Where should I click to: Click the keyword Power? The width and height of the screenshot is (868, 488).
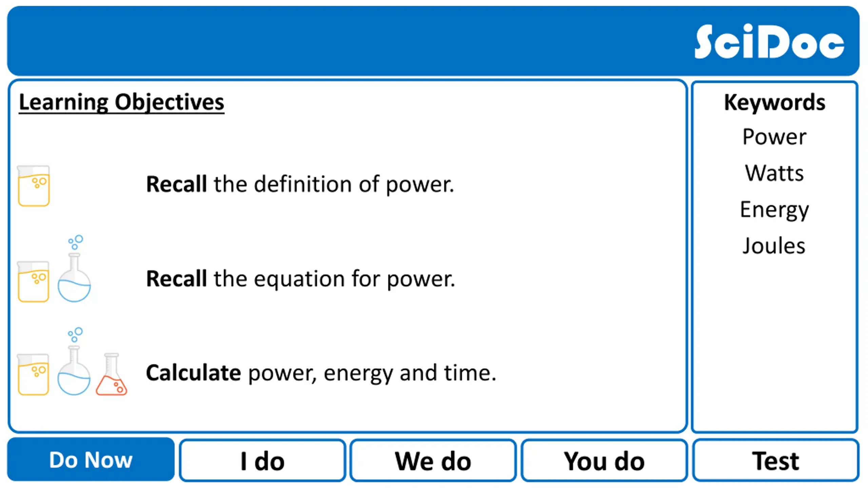pyautogui.click(x=774, y=137)
